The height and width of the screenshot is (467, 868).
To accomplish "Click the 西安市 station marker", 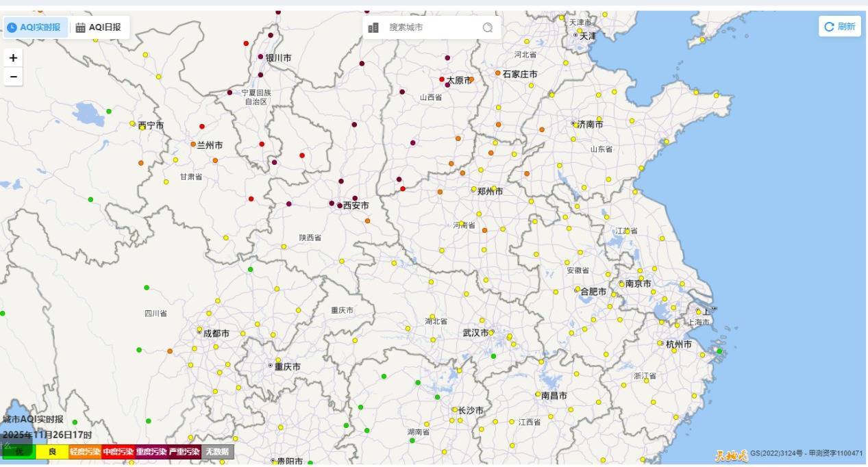I will 339,205.
